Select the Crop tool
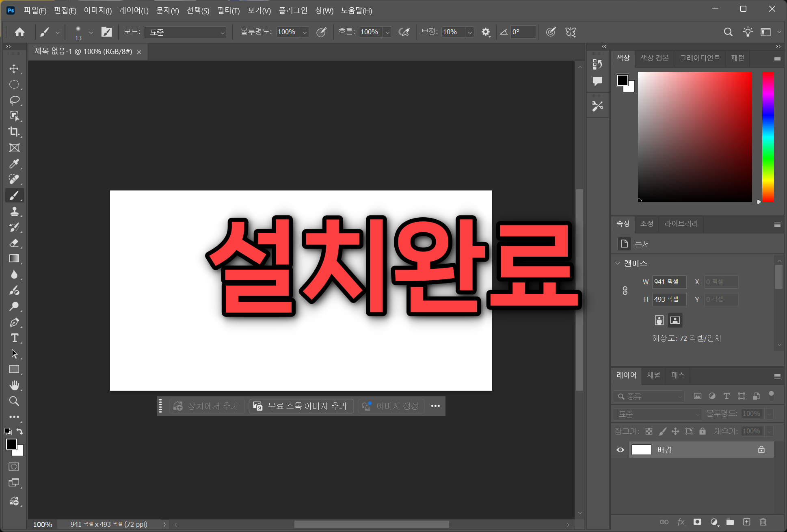The width and height of the screenshot is (787, 532). 14,132
